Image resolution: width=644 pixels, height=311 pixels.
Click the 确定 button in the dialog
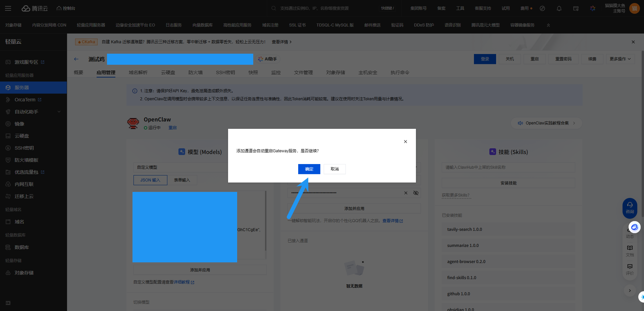[309, 169]
